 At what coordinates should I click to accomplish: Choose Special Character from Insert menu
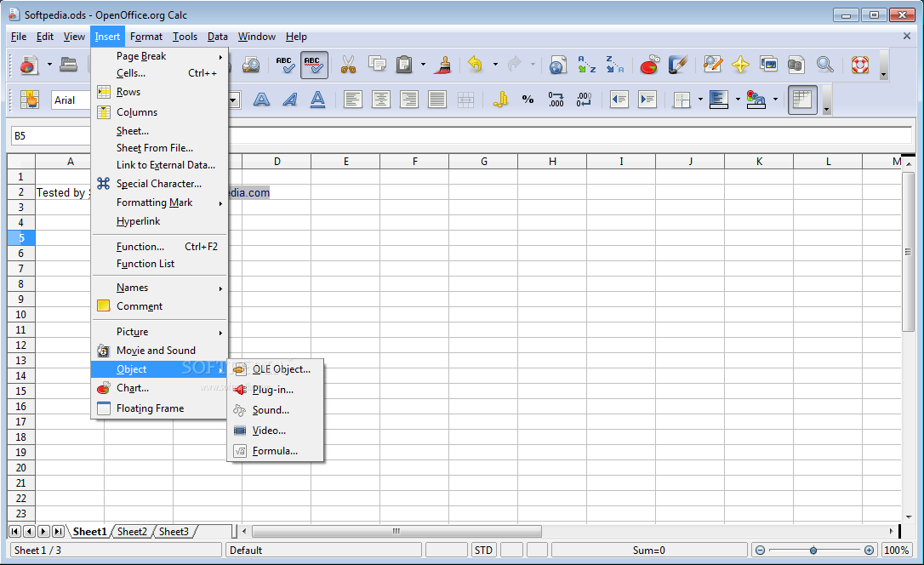click(x=159, y=184)
